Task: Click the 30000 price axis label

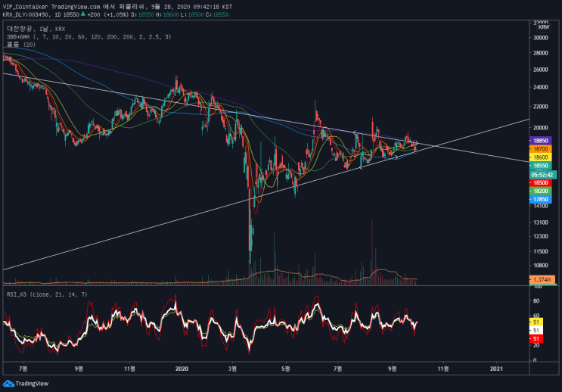Action: pyautogui.click(x=541, y=38)
